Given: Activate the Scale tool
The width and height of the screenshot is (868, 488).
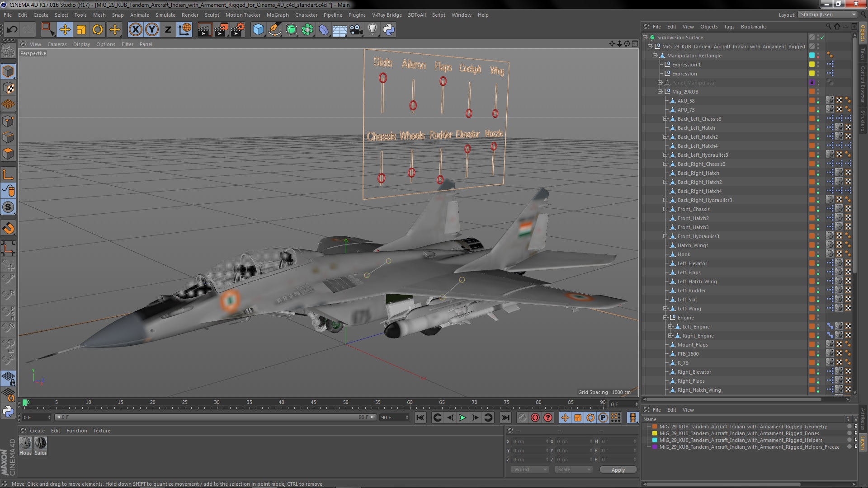Looking at the screenshot, I should 81,30.
